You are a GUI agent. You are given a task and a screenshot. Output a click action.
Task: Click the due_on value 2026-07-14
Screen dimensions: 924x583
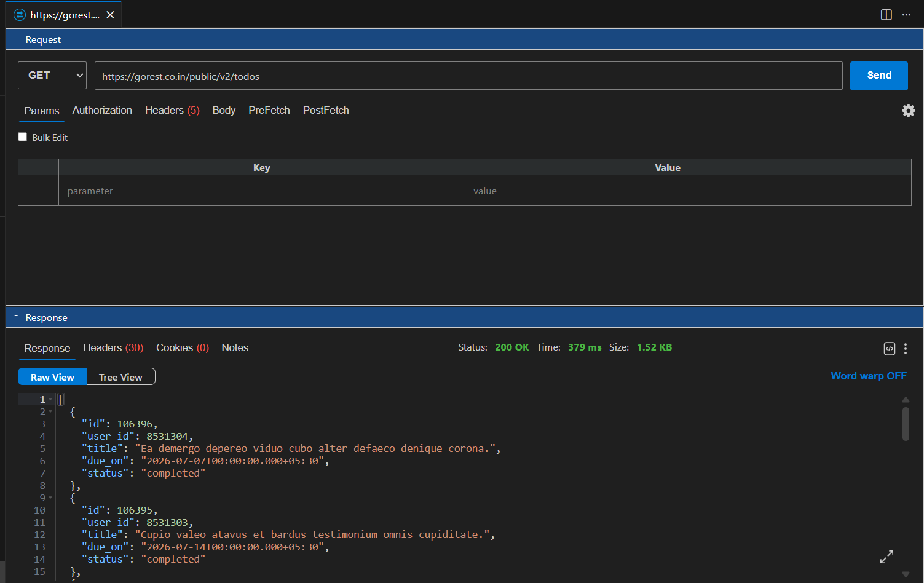(x=232, y=547)
